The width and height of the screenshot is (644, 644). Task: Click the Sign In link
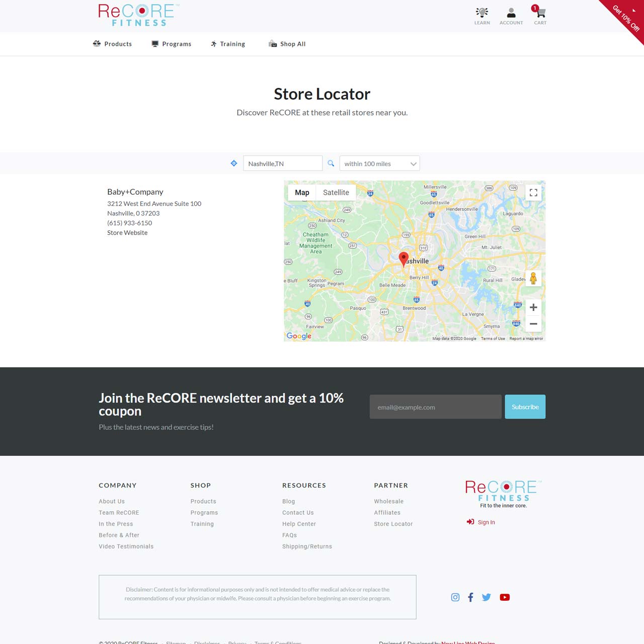coord(481,522)
